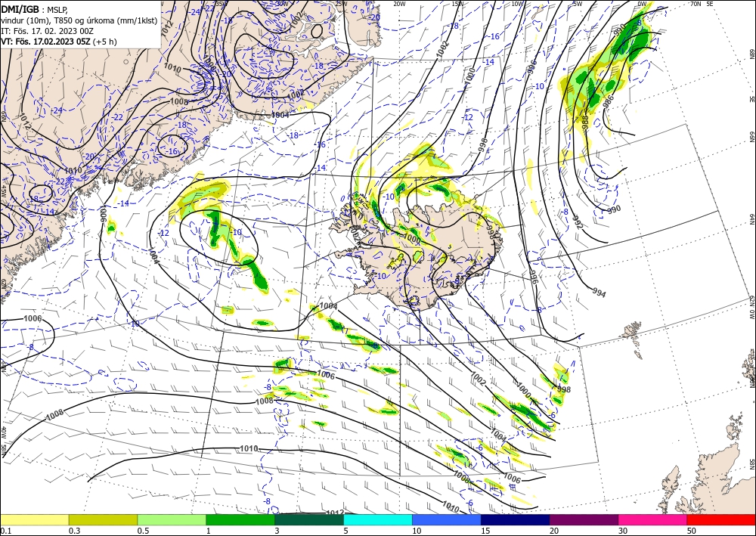Click the legend scale value "3"
Viewport: 756px width, 536px height.
click(277, 531)
